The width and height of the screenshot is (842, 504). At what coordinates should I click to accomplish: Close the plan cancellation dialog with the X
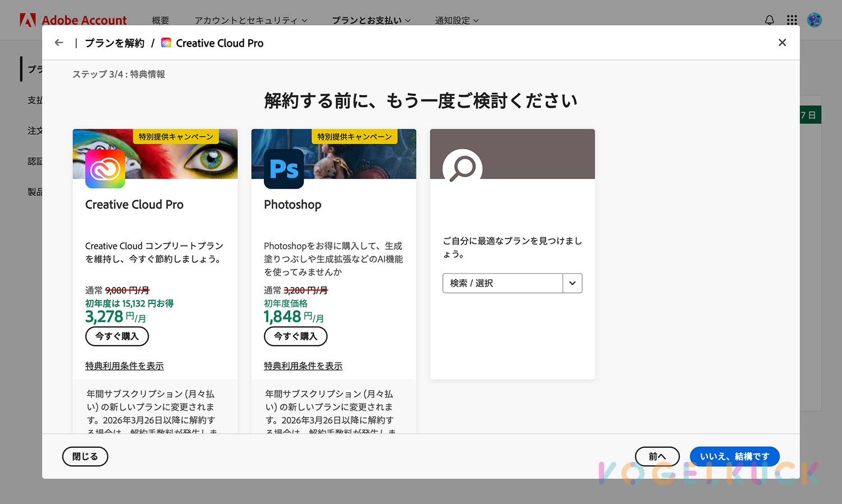point(782,42)
